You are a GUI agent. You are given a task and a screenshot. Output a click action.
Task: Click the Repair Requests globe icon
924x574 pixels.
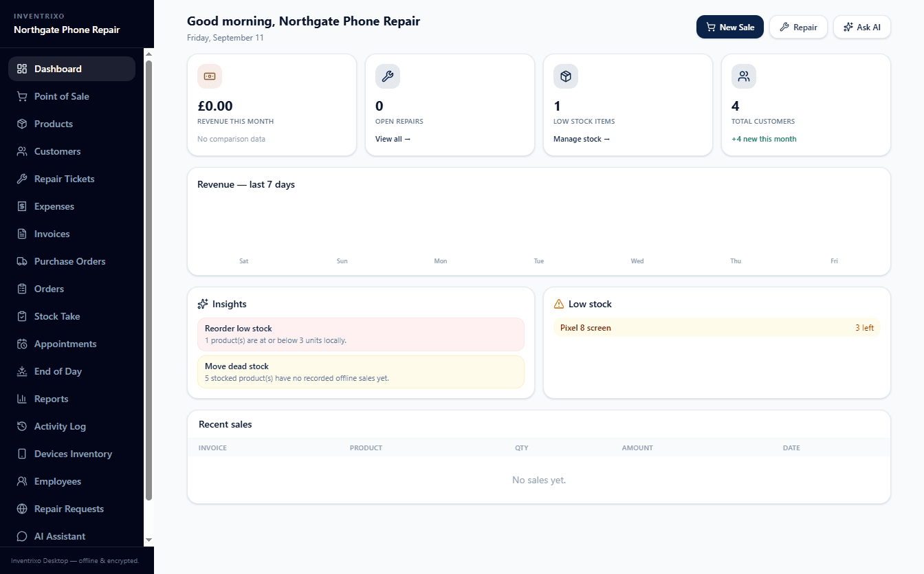coord(22,509)
